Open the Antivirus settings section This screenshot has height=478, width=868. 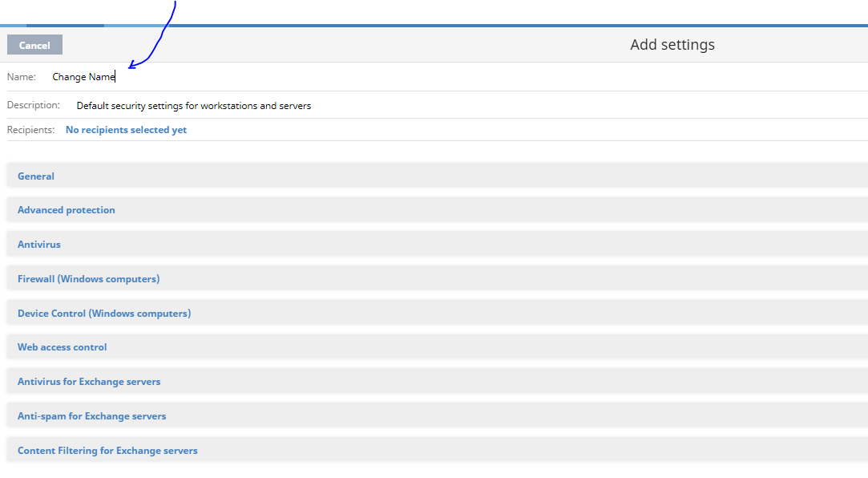pyautogui.click(x=437, y=245)
